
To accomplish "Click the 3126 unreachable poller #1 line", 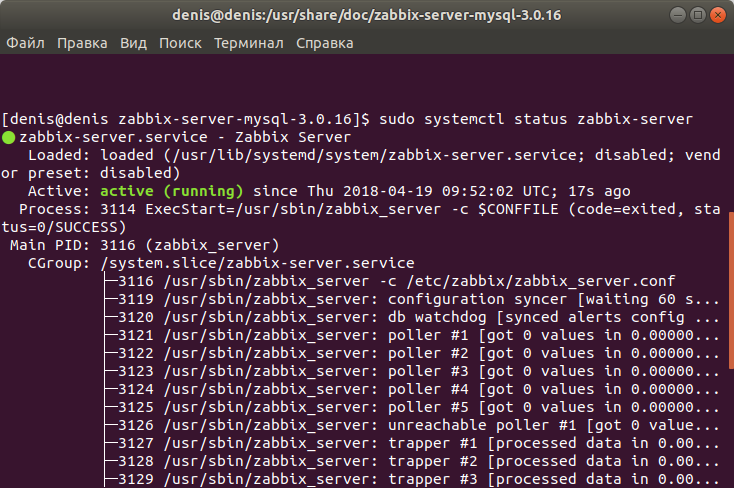I will point(418,425).
